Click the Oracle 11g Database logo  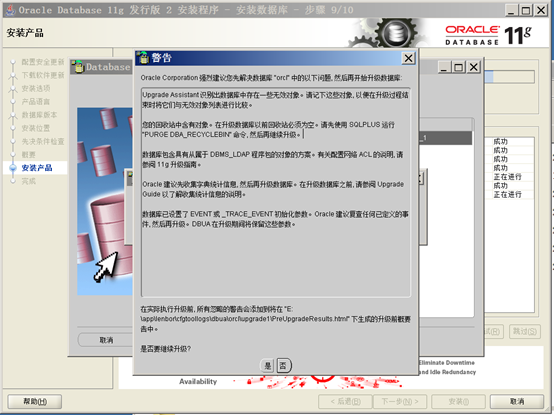pyautogui.click(x=488, y=35)
